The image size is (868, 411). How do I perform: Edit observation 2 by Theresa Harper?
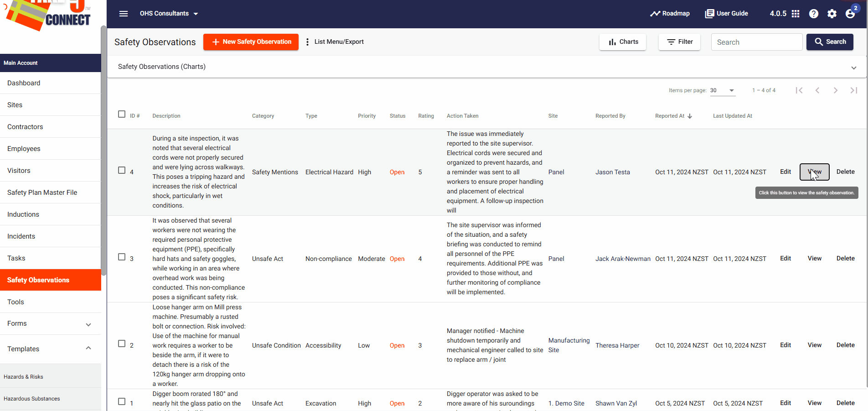point(785,345)
